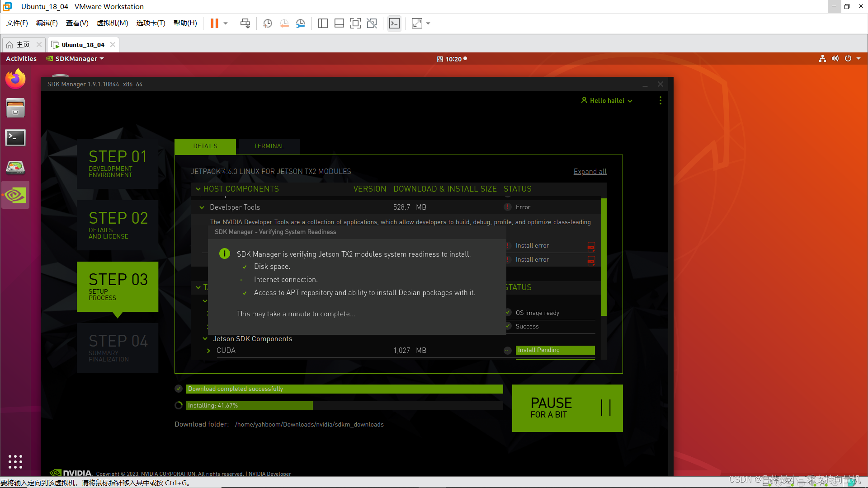The height and width of the screenshot is (488, 868).
Task: Open Firefox from the Ubuntu dock
Action: coord(15,79)
